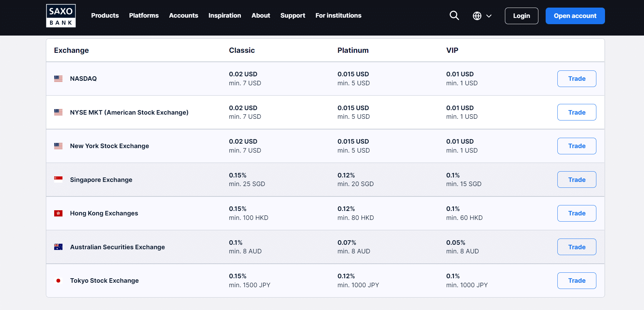Click Singapore VIP minimum 15 SGD
This screenshot has height=310, width=644.
(464, 184)
